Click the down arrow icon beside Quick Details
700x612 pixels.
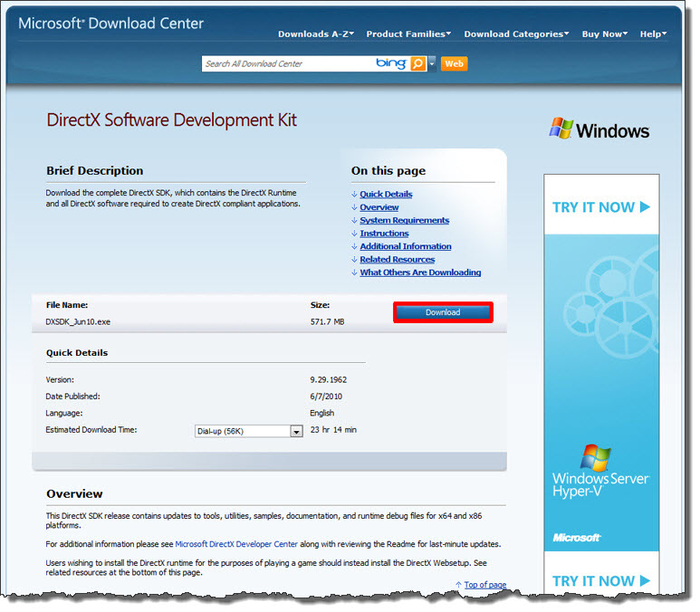pos(354,194)
